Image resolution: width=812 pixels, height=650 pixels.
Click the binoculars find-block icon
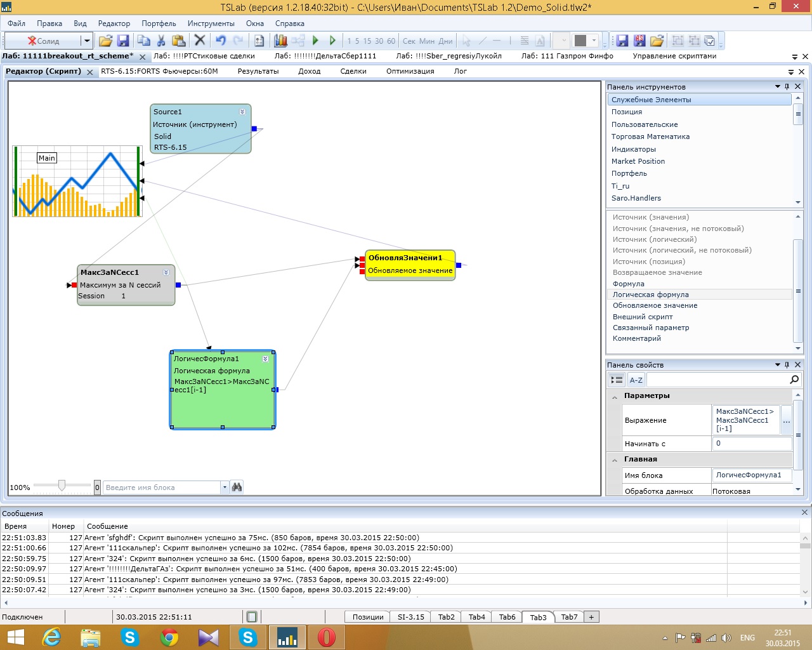click(x=237, y=487)
